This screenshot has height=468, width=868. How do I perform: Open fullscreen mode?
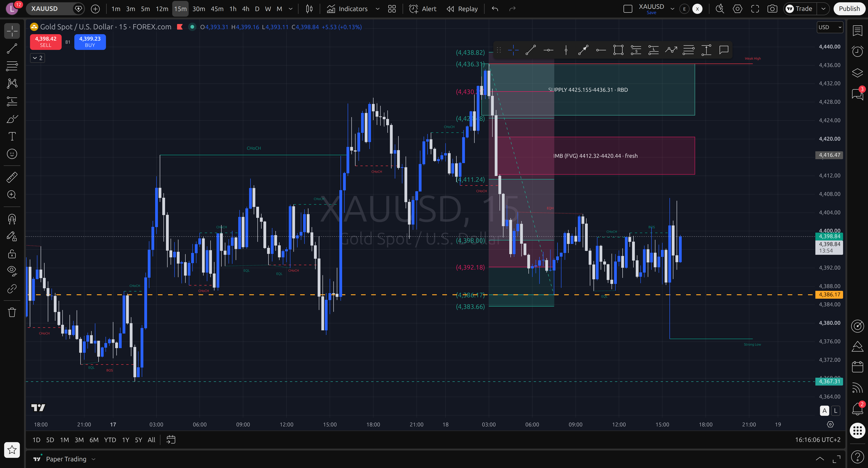click(755, 9)
